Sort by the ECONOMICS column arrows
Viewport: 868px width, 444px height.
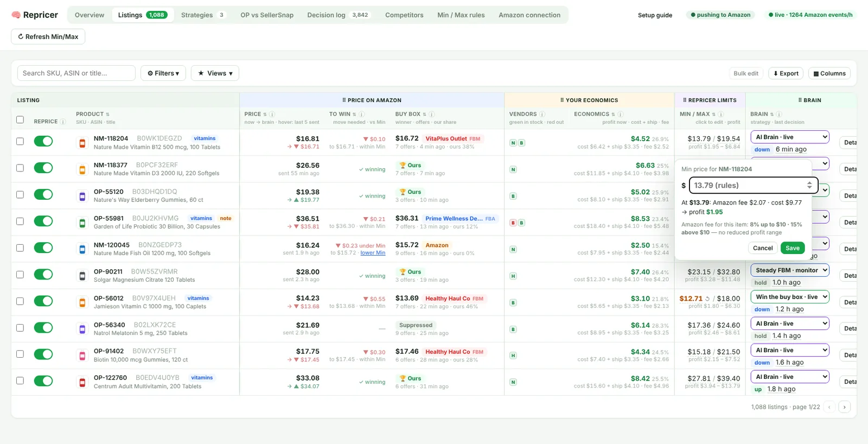tap(613, 115)
